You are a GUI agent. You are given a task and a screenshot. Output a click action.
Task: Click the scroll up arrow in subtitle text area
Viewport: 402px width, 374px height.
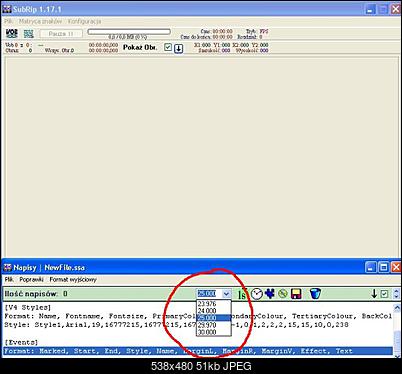(x=397, y=308)
